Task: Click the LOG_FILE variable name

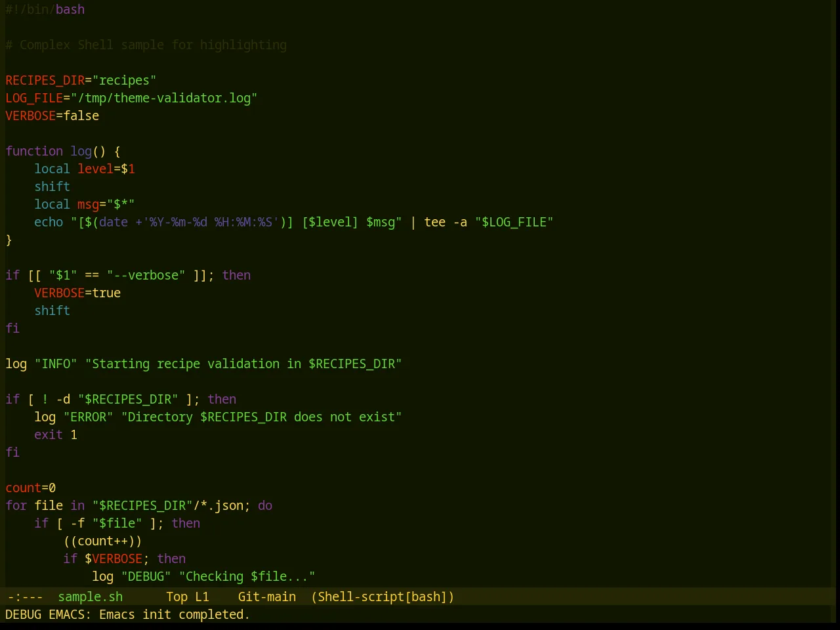Action: (34, 98)
